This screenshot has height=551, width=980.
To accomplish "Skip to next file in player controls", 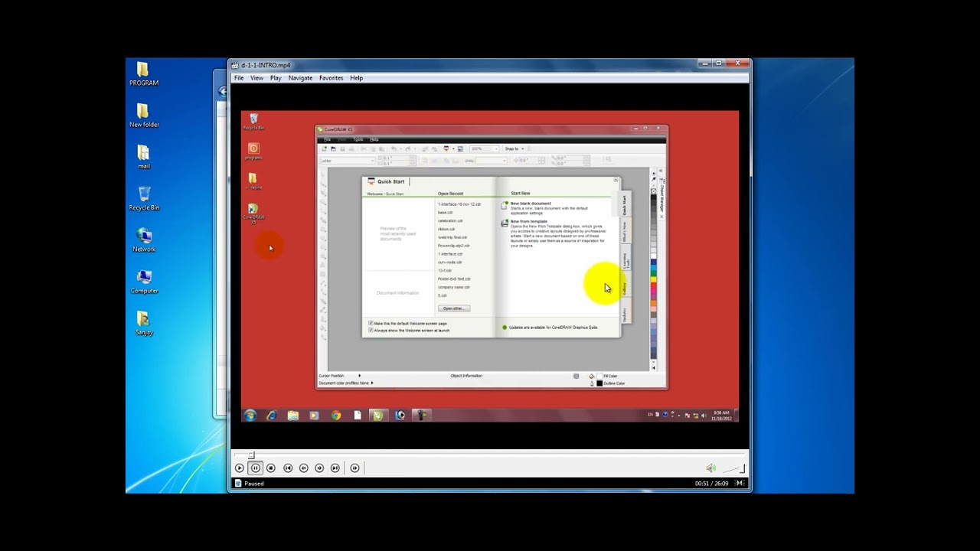I will click(x=335, y=468).
